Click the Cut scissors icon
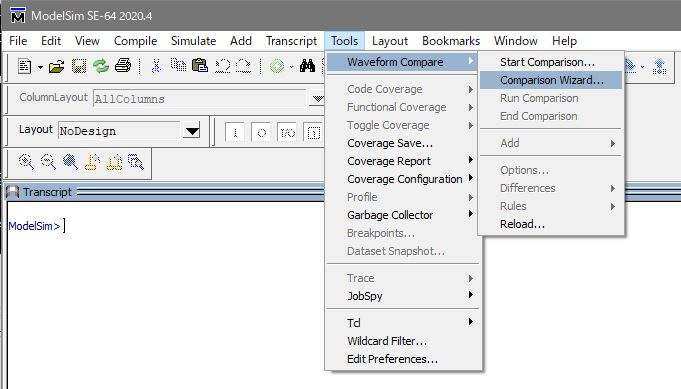 coord(156,66)
